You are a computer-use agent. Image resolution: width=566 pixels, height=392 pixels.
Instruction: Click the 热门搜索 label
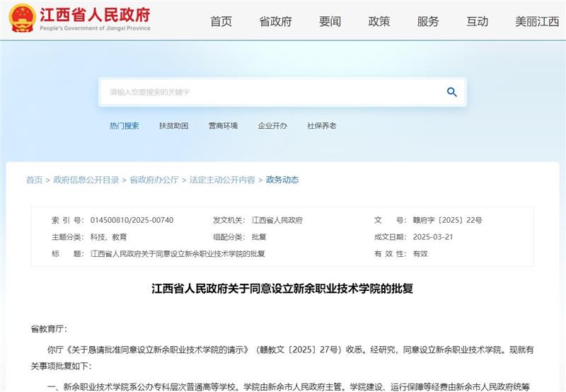click(x=125, y=126)
